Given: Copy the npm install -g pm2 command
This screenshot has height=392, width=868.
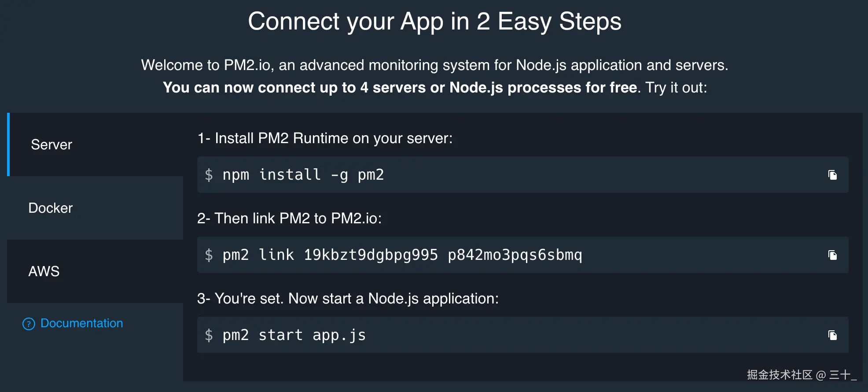Looking at the screenshot, I should [x=832, y=175].
